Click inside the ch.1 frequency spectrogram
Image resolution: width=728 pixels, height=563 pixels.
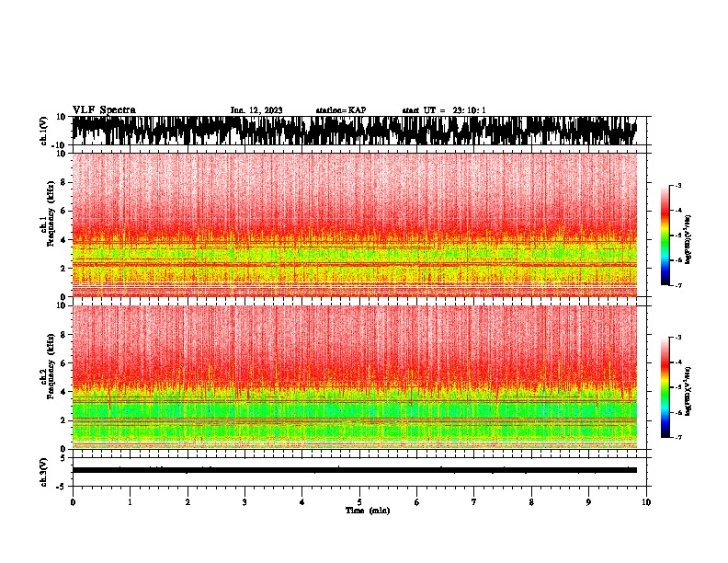pyautogui.click(x=354, y=224)
